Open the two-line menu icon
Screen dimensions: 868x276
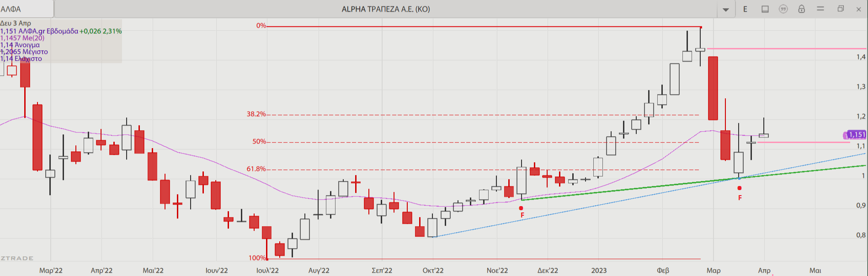pos(820,9)
